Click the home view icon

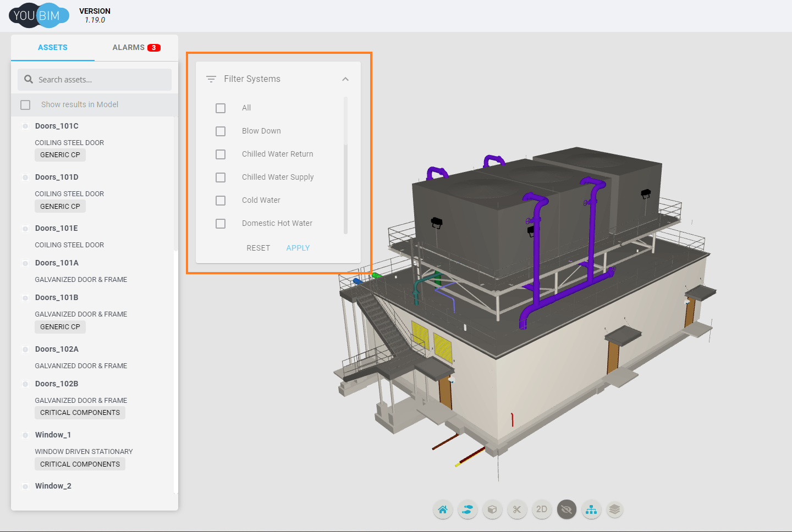point(443,509)
